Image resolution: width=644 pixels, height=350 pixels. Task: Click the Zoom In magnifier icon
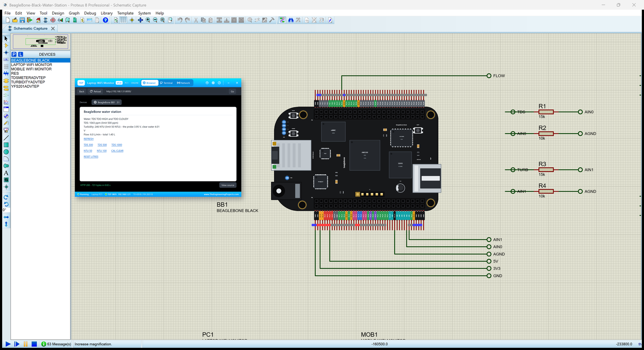click(x=148, y=20)
